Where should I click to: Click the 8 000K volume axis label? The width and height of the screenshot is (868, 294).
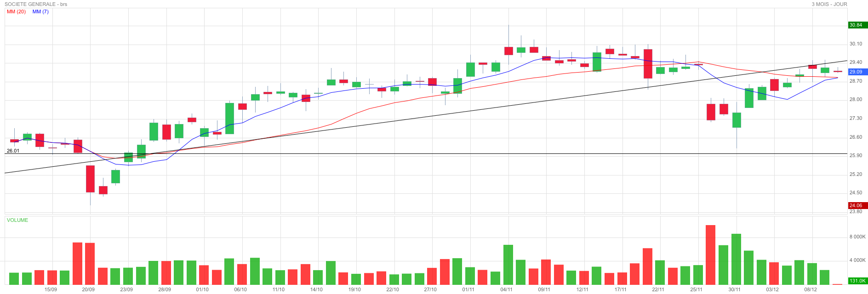857,237
